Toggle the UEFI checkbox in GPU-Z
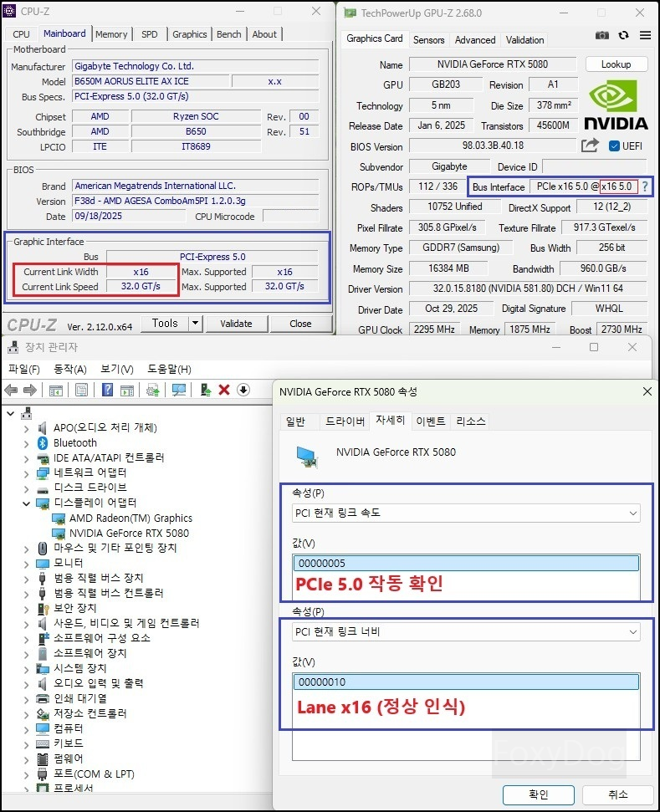 pos(615,146)
